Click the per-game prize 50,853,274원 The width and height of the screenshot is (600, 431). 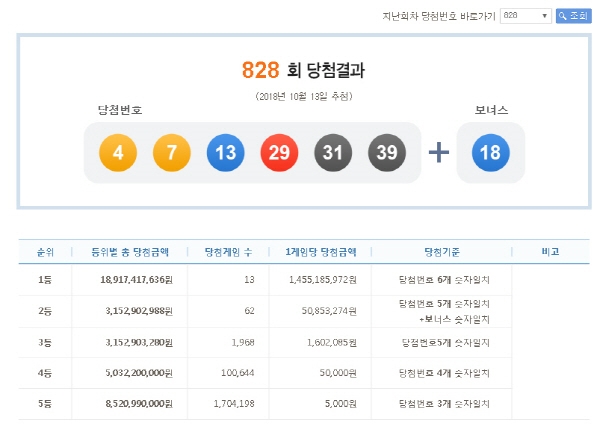coord(329,311)
